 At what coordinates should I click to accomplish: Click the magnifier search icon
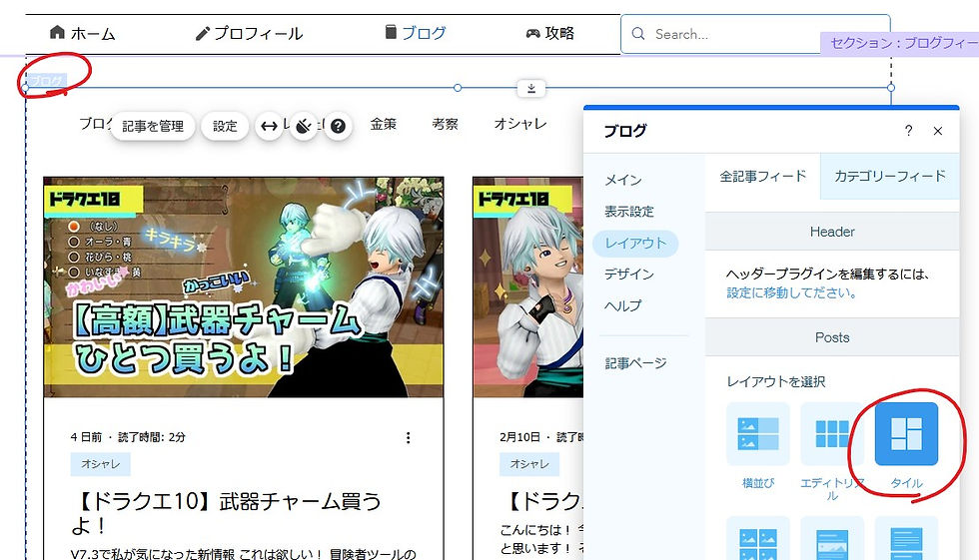(638, 34)
